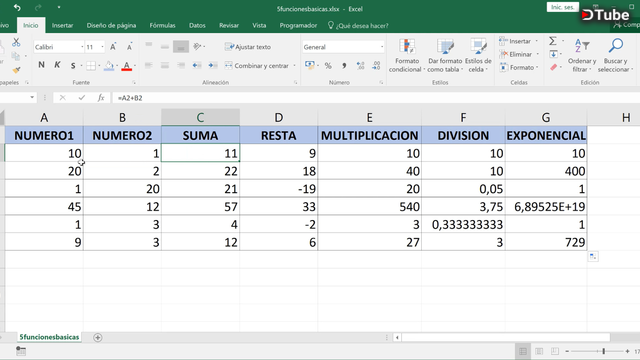Screen dimensions: 640x360
Task: Click Insertar cells button
Action: 515,41
